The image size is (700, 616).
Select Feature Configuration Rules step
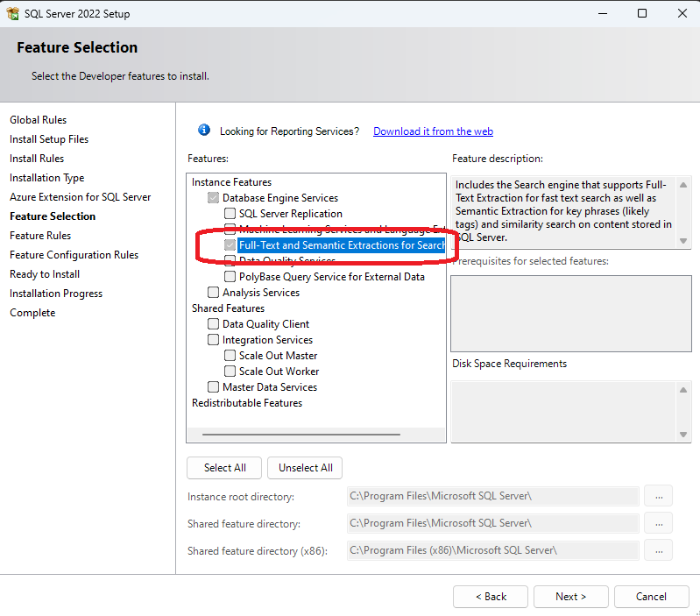74,255
